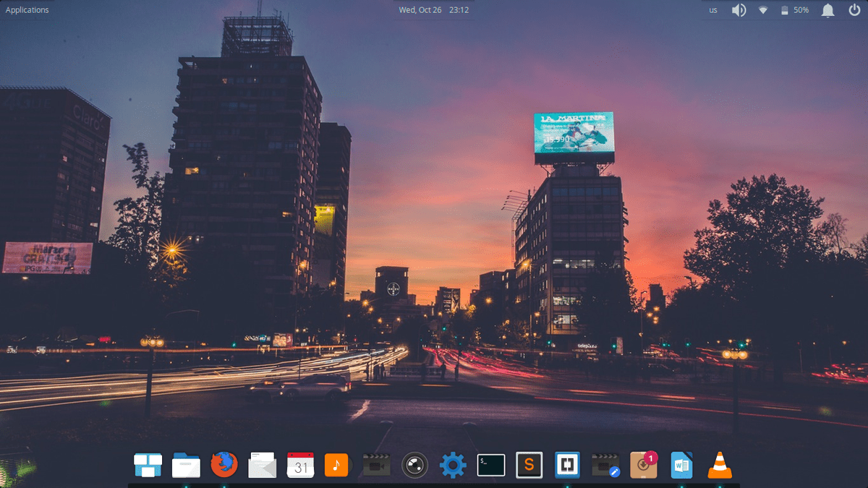Launch the Terminal from dock
Viewport: 868px width, 488px height.
(491, 465)
